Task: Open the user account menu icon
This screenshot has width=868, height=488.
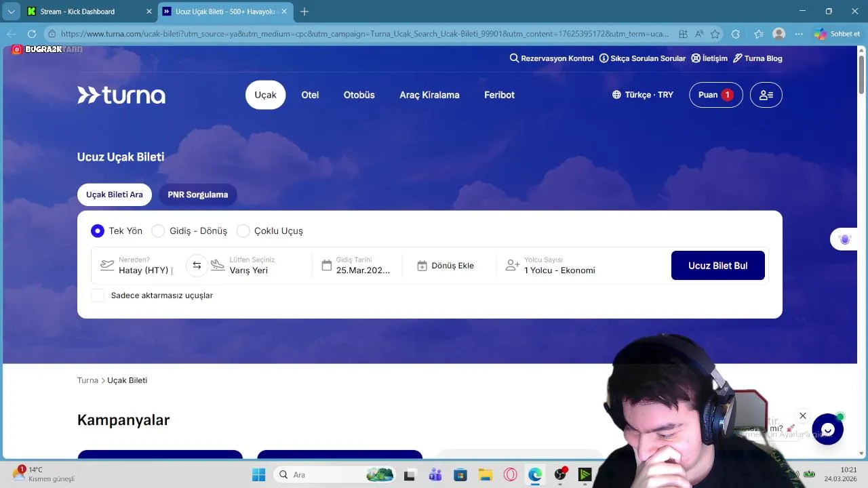Action: [766, 95]
